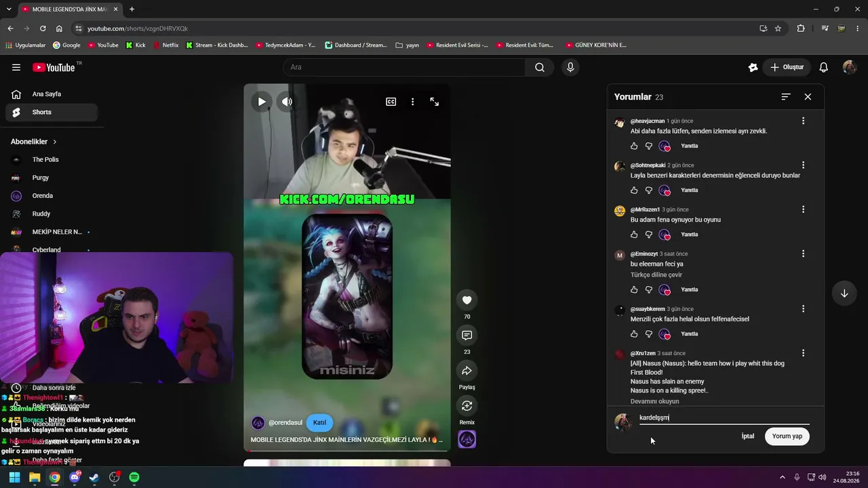Go to the next Short
This screenshot has width=868, height=488.
click(844, 293)
